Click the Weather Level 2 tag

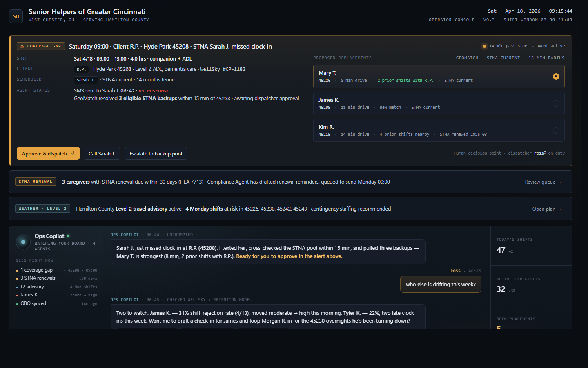(42, 209)
